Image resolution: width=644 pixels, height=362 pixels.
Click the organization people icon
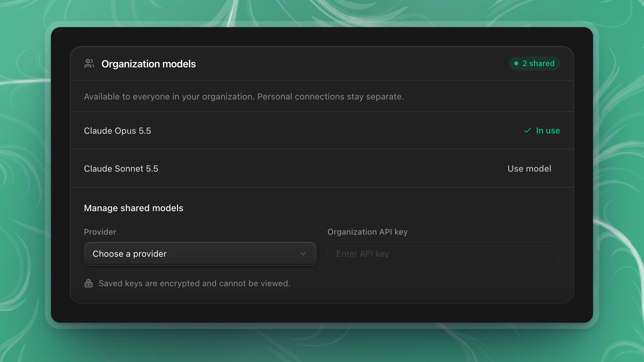89,64
